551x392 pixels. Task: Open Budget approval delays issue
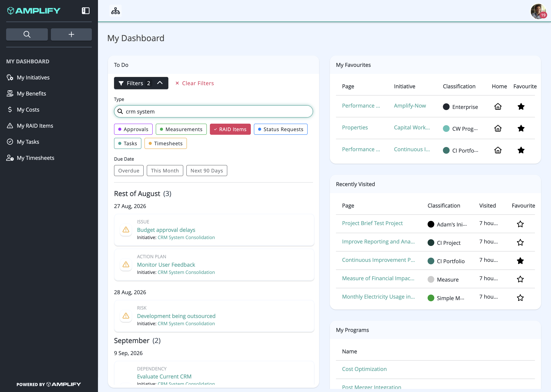(x=166, y=230)
